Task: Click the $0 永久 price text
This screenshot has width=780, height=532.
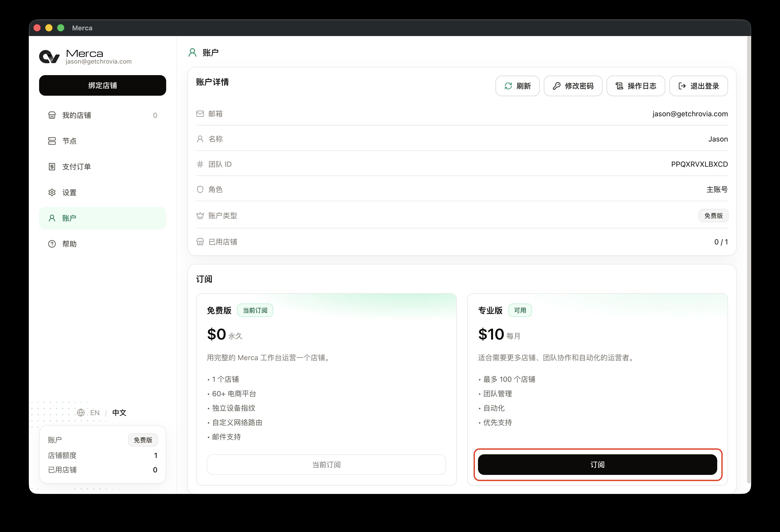Action: coord(225,334)
